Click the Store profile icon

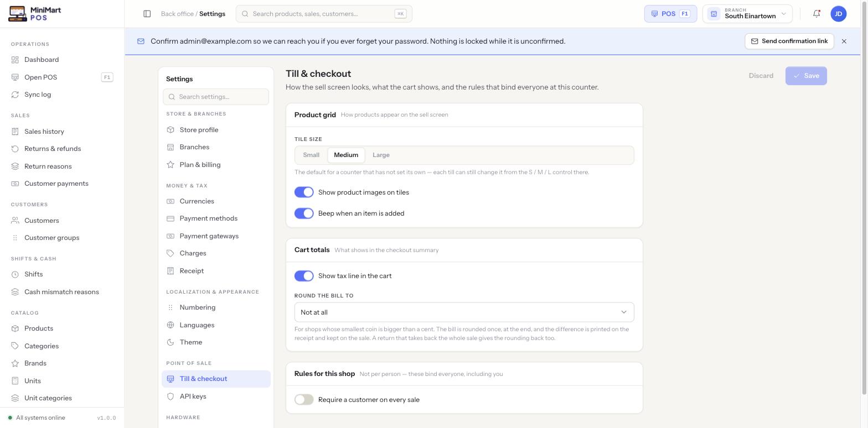click(x=170, y=130)
